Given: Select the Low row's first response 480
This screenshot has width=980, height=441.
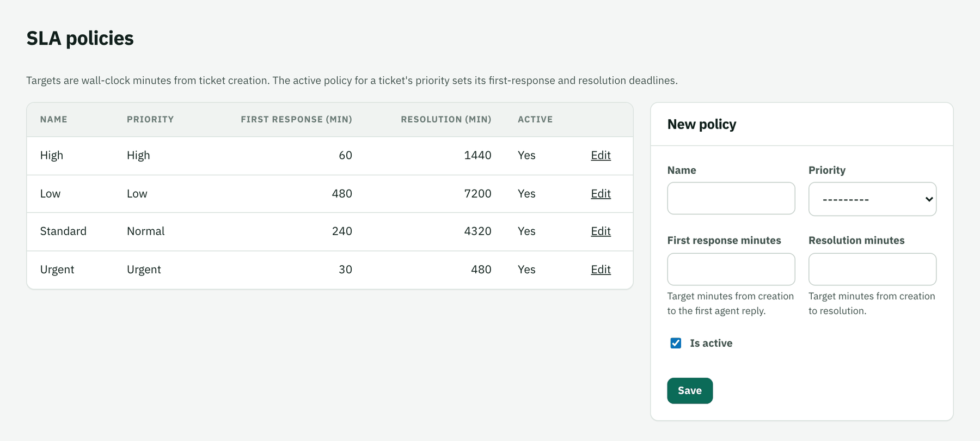Looking at the screenshot, I should tap(342, 193).
